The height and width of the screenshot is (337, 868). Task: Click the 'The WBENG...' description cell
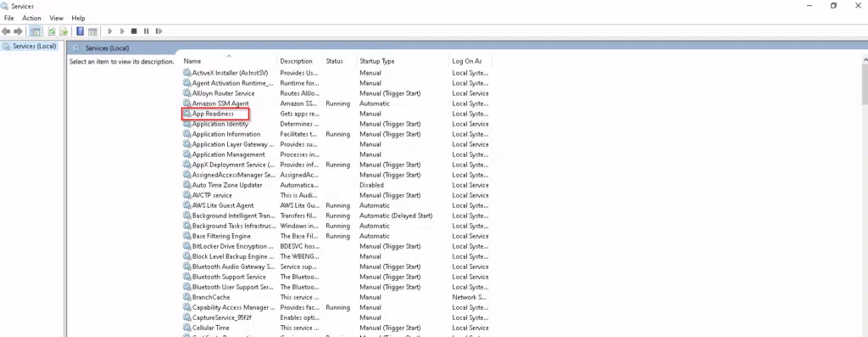coord(299,256)
